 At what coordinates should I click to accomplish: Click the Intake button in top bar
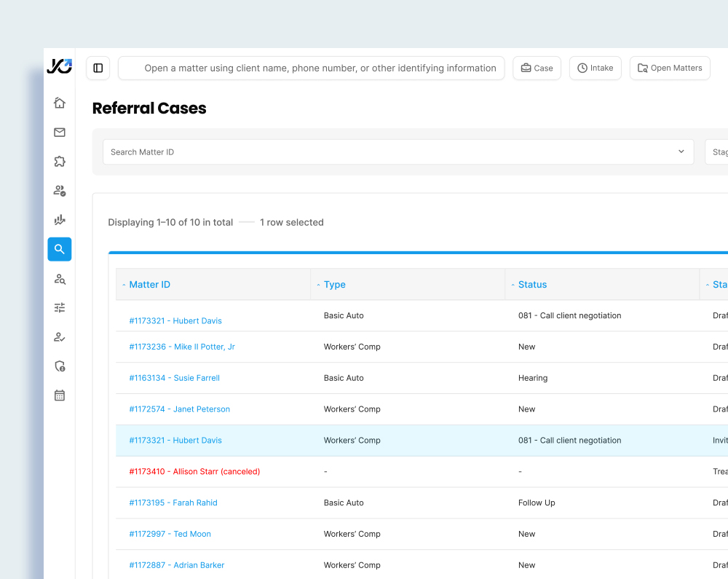595,68
